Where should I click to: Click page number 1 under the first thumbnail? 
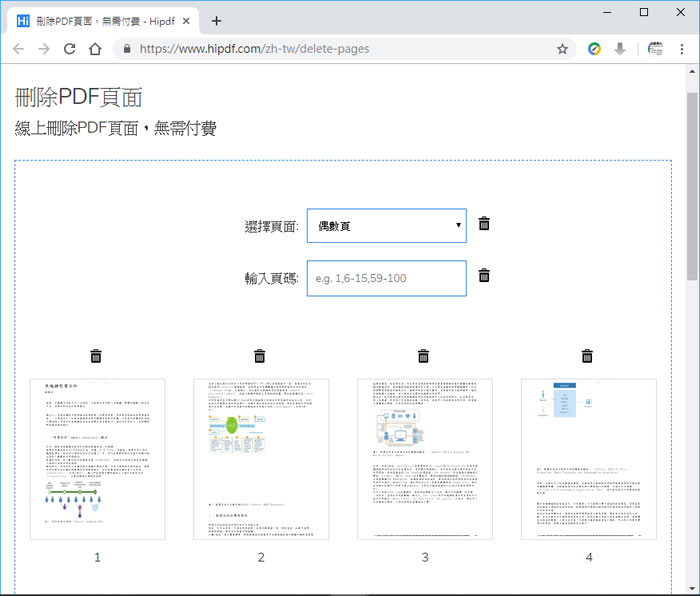tap(97, 557)
